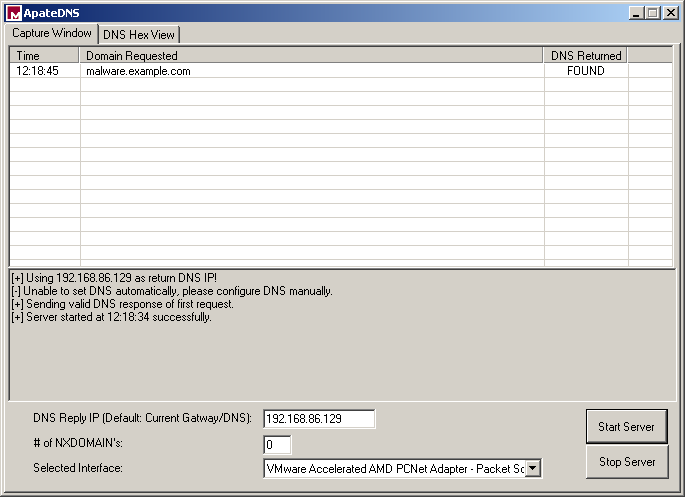Viewport: 685px width, 497px height.
Task: Maximize the ApateDNS window
Action: coord(653,13)
